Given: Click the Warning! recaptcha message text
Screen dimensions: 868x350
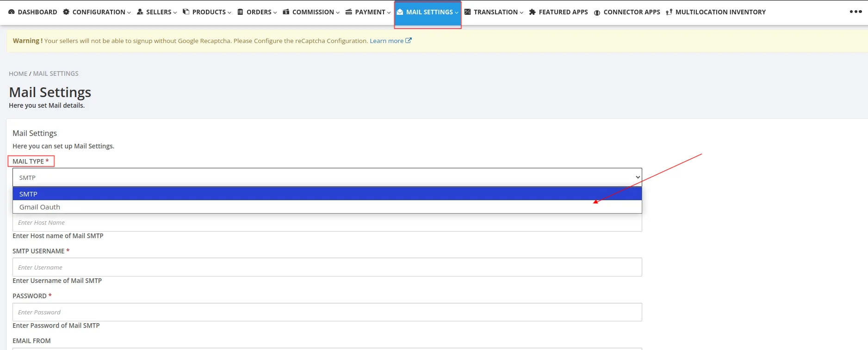Looking at the screenshot, I should pos(191,41).
